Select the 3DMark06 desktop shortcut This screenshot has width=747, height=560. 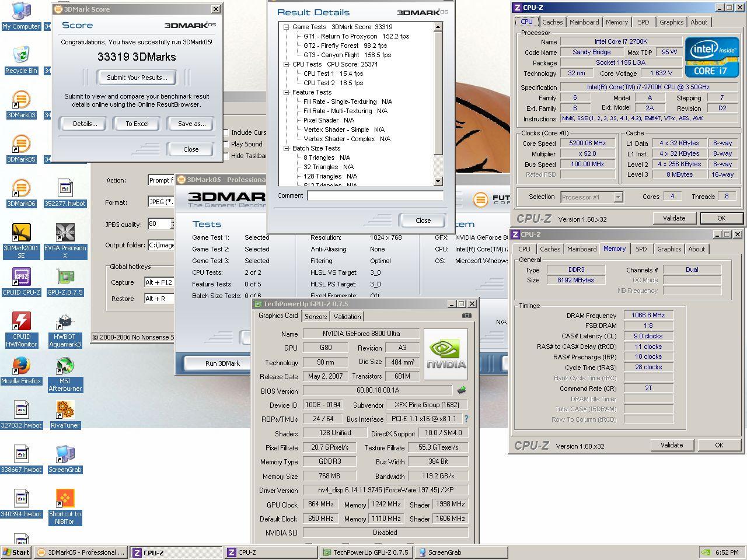tap(21, 192)
